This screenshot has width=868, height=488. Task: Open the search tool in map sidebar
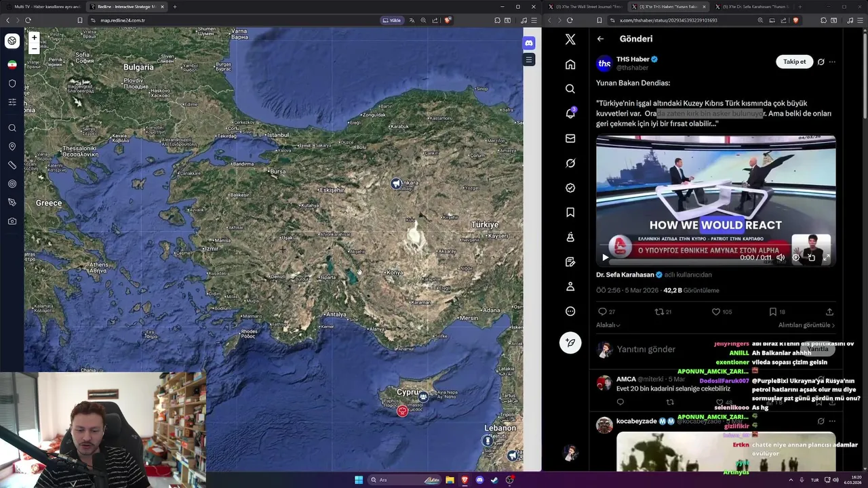[12, 128]
